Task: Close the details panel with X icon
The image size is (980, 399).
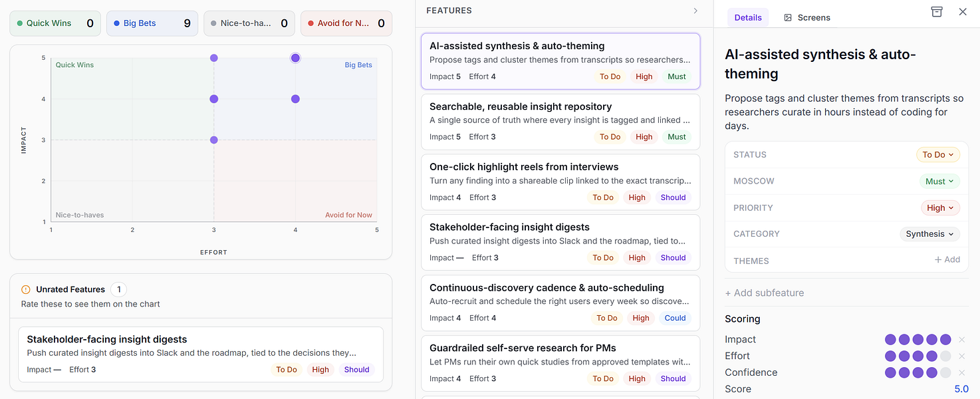Action: coord(963,11)
